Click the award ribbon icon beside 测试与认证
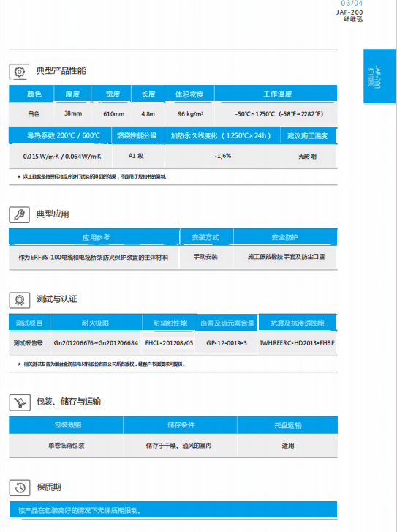 [x=20, y=300]
